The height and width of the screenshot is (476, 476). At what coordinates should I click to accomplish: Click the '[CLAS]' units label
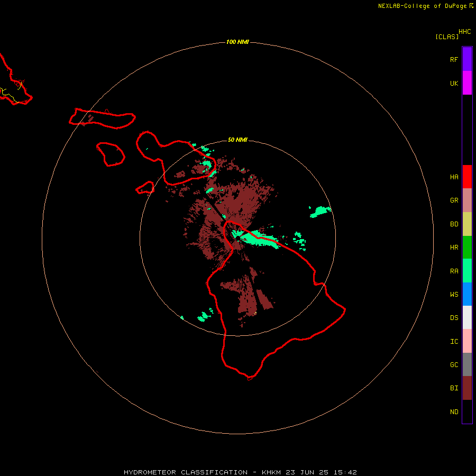447,36
